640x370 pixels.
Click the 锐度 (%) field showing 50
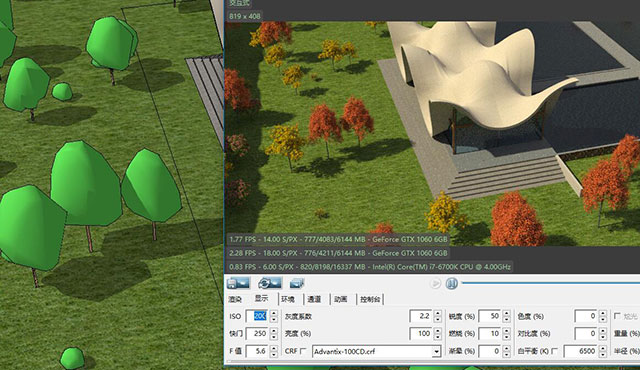(x=490, y=316)
